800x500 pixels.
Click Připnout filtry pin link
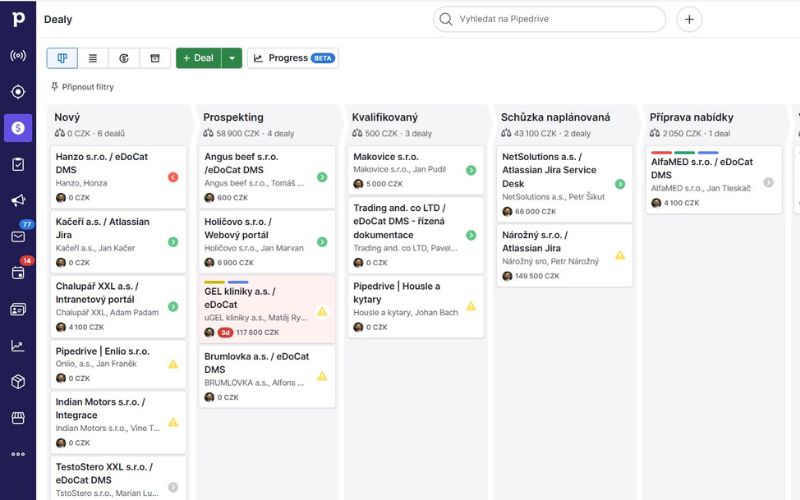click(x=82, y=87)
